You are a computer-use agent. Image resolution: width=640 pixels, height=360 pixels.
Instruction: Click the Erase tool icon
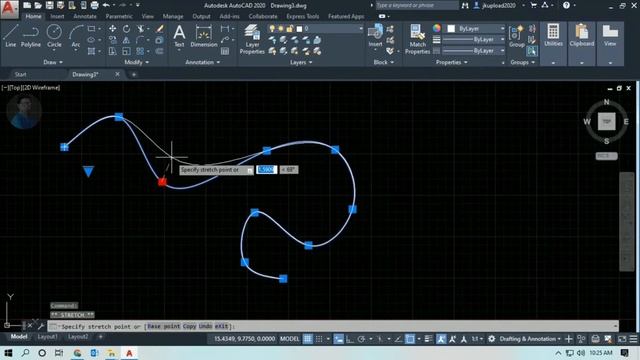tap(160, 29)
